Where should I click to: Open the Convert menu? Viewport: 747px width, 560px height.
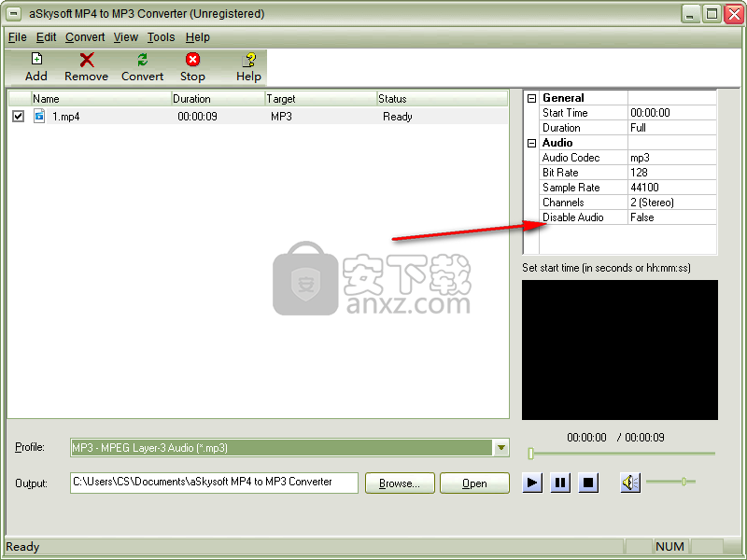click(x=85, y=37)
